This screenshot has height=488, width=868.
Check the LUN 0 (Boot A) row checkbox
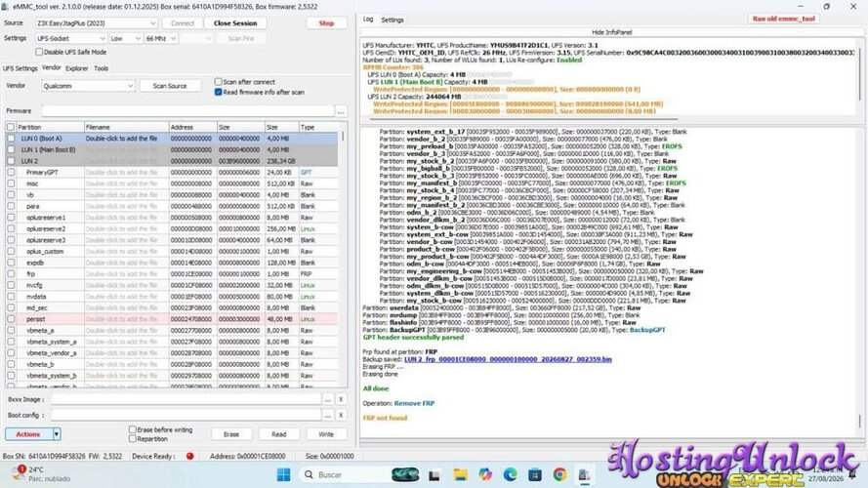[x=11, y=139]
